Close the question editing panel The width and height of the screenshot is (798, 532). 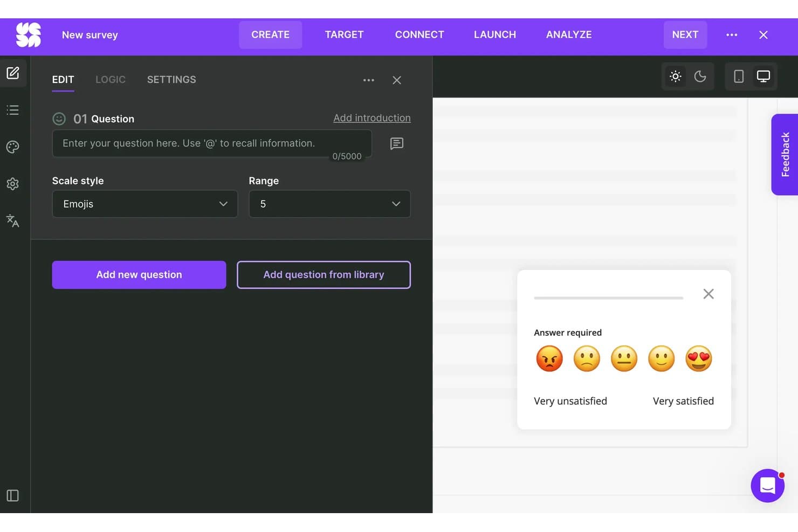397,80
